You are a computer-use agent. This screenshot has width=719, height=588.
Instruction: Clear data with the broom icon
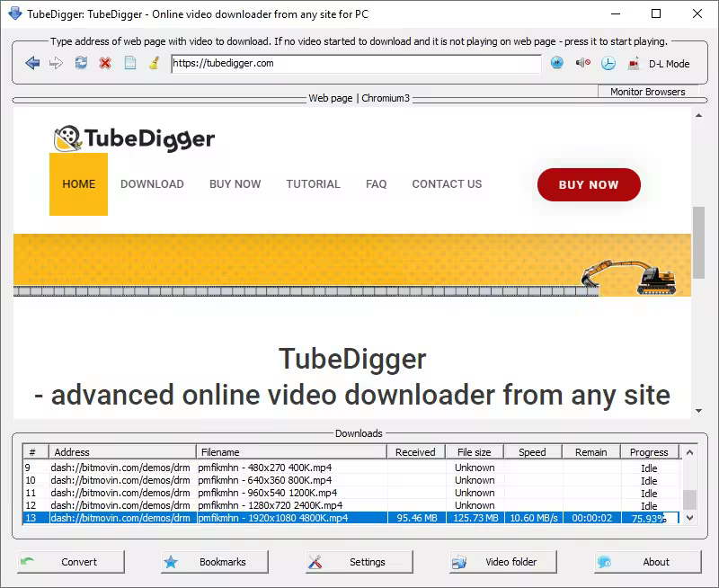[154, 63]
